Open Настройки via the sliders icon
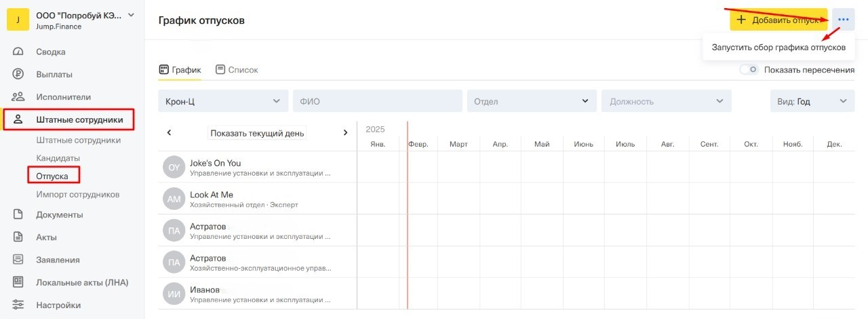The width and height of the screenshot is (868, 319). [x=18, y=305]
